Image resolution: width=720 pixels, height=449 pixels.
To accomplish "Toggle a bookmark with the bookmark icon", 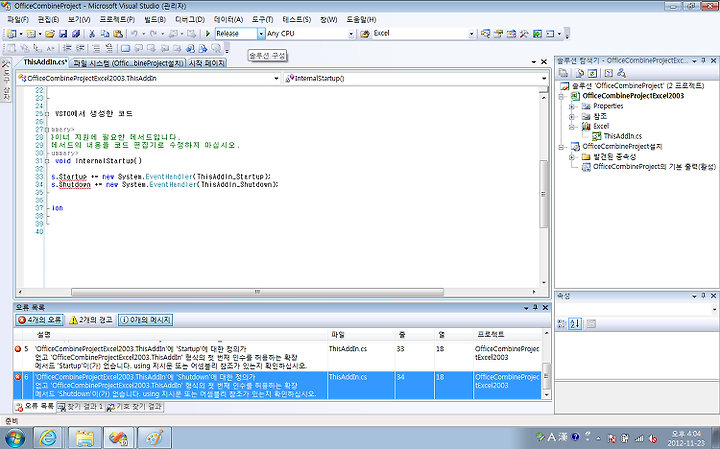I will 125,48.
